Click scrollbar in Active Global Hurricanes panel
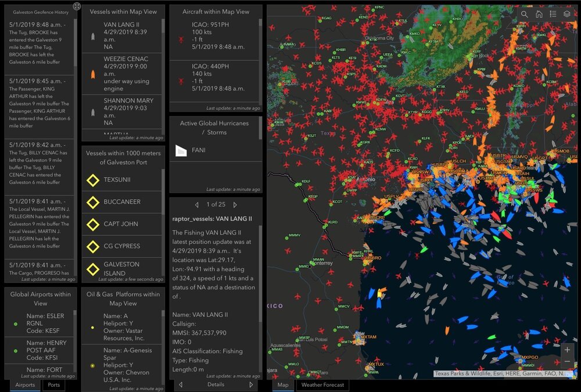This screenshot has width=581, height=392. pos(260,129)
